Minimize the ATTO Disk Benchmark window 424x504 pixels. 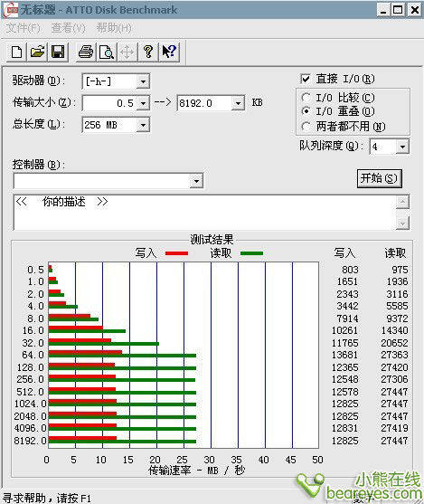coord(383,10)
